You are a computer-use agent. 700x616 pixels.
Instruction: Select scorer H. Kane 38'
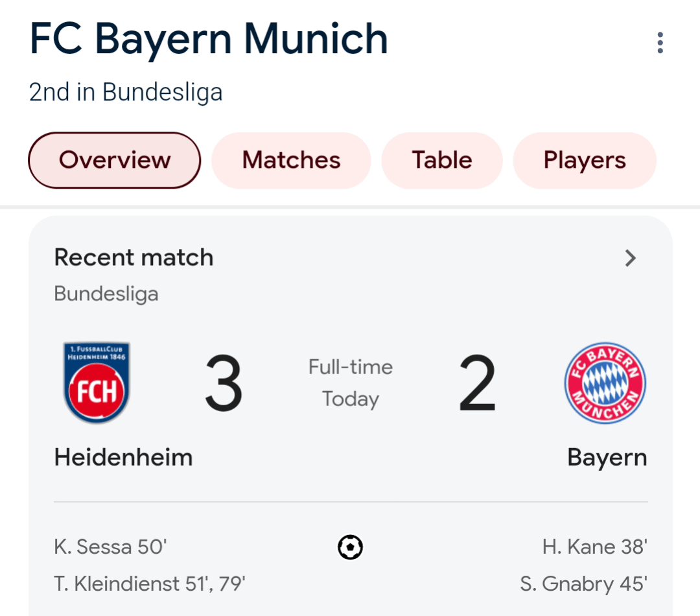coord(594,547)
